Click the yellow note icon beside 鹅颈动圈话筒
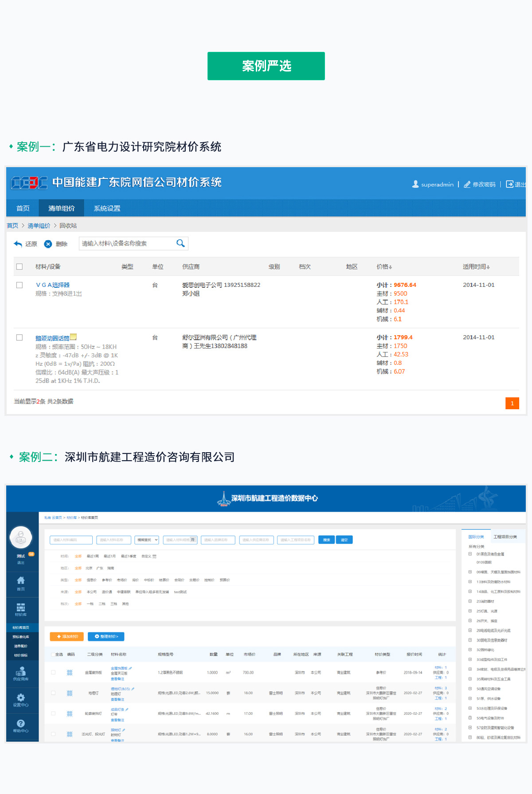The width and height of the screenshot is (532, 794). pyautogui.click(x=74, y=337)
